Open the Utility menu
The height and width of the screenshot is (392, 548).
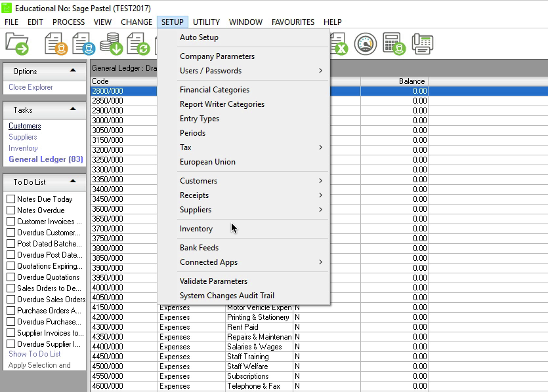click(x=206, y=22)
